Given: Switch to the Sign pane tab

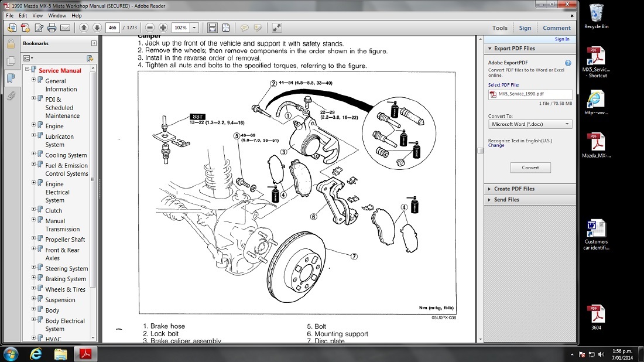Looking at the screenshot, I should pos(525,28).
